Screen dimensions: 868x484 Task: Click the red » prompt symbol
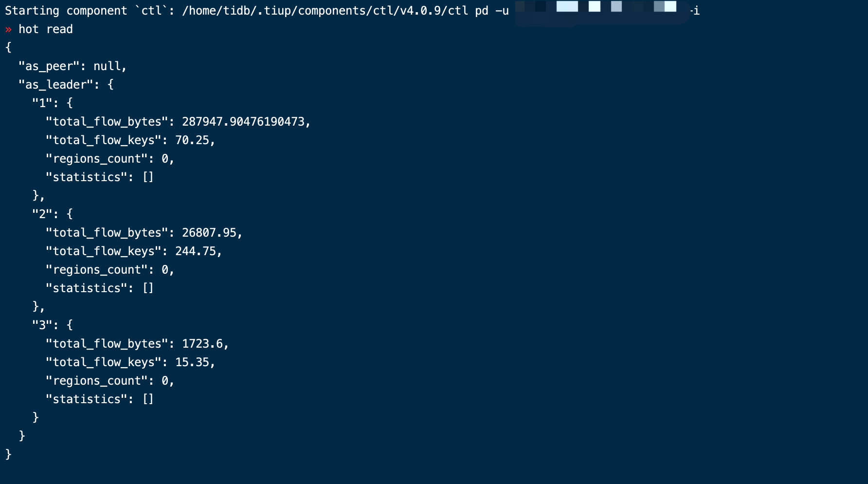[x=8, y=29]
